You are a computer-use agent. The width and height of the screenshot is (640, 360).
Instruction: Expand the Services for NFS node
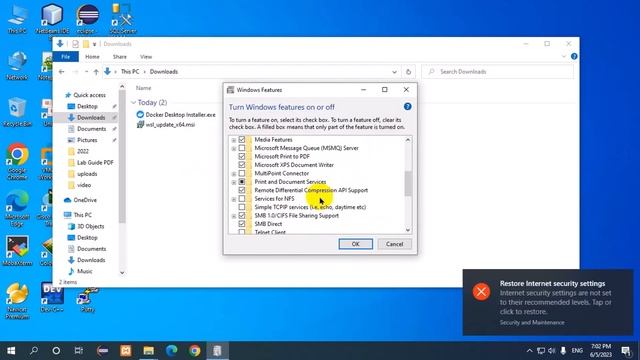234,199
